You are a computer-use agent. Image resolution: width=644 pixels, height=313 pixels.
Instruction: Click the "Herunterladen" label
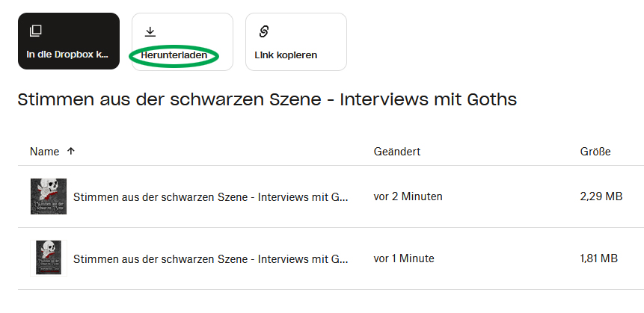(x=174, y=55)
